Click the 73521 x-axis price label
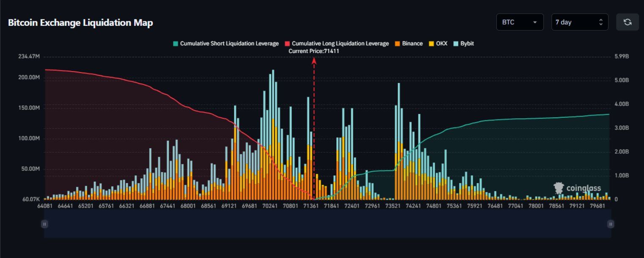 click(x=393, y=205)
